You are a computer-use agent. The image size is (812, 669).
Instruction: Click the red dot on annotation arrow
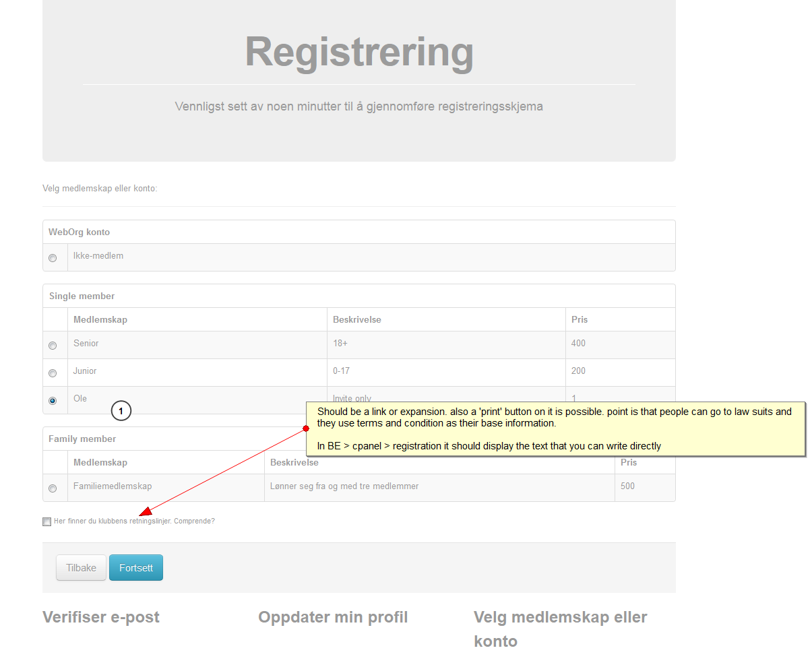[306, 428]
